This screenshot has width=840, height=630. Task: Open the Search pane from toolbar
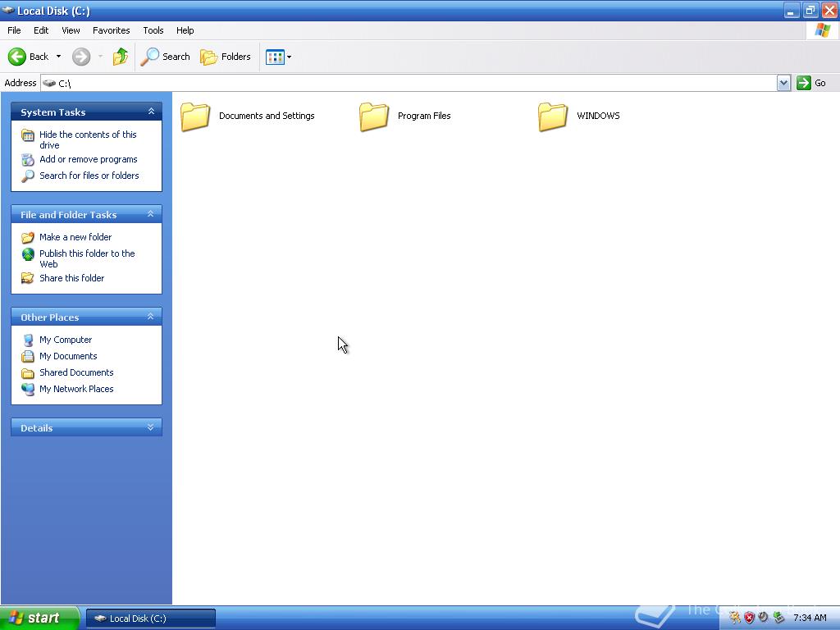click(x=165, y=57)
